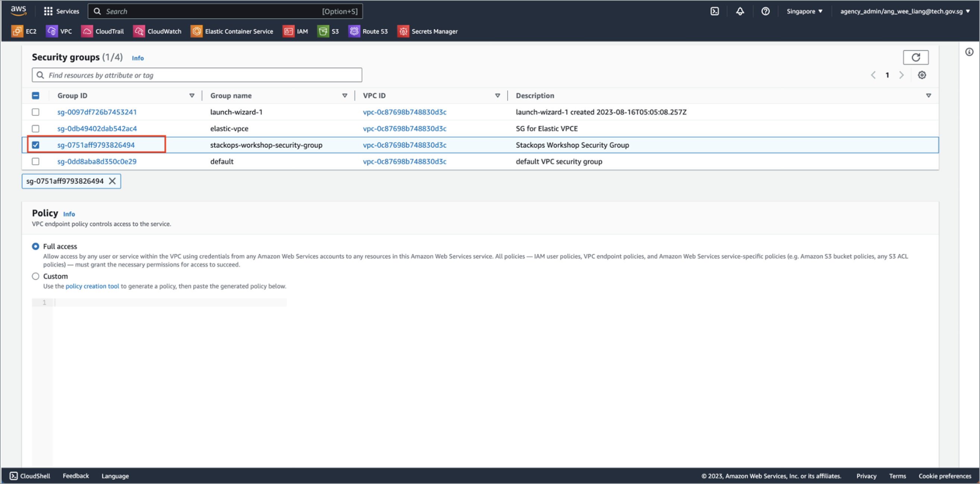This screenshot has width=980, height=484.
Task: Open CloudShell from the bottom bar
Action: (29, 476)
